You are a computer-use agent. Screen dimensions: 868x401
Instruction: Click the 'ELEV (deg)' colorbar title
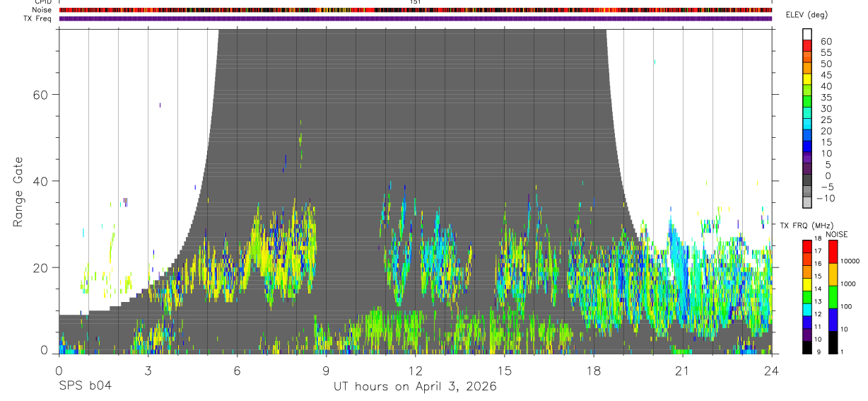807,15
